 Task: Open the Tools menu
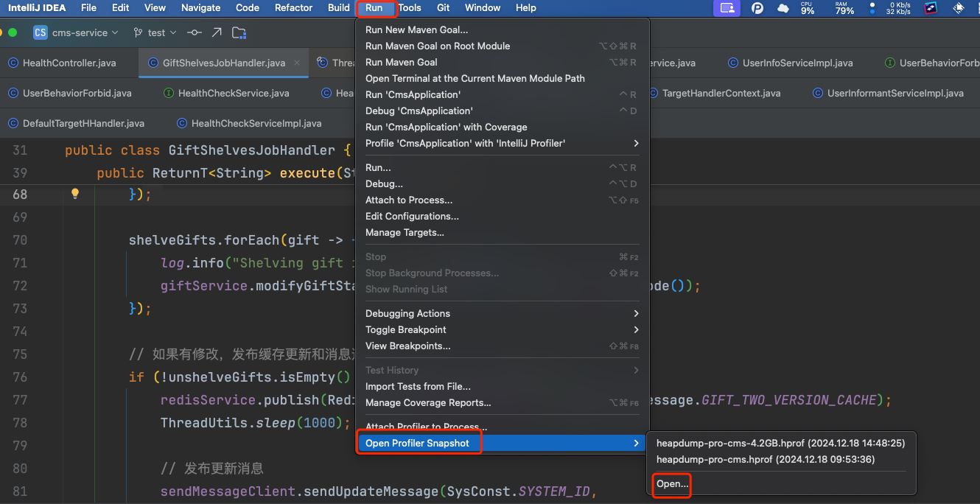click(x=410, y=7)
